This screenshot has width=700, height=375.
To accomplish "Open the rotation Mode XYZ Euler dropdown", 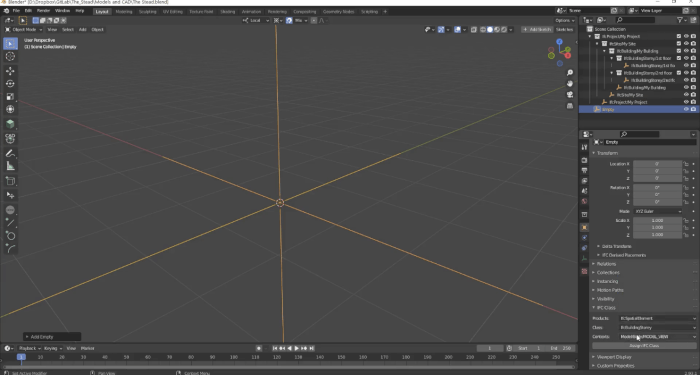I will click(x=658, y=211).
